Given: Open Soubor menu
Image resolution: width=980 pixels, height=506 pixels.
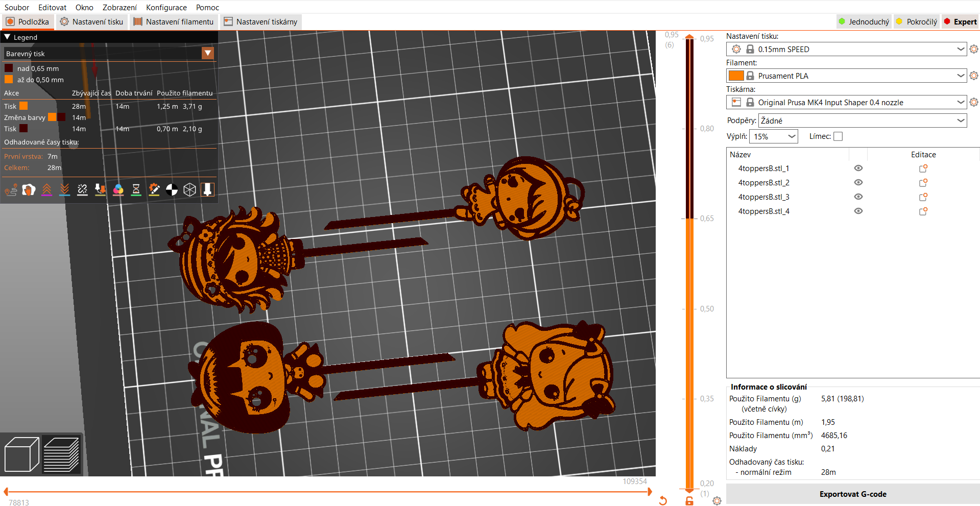Looking at the screenshot, I should pos(17,7).
